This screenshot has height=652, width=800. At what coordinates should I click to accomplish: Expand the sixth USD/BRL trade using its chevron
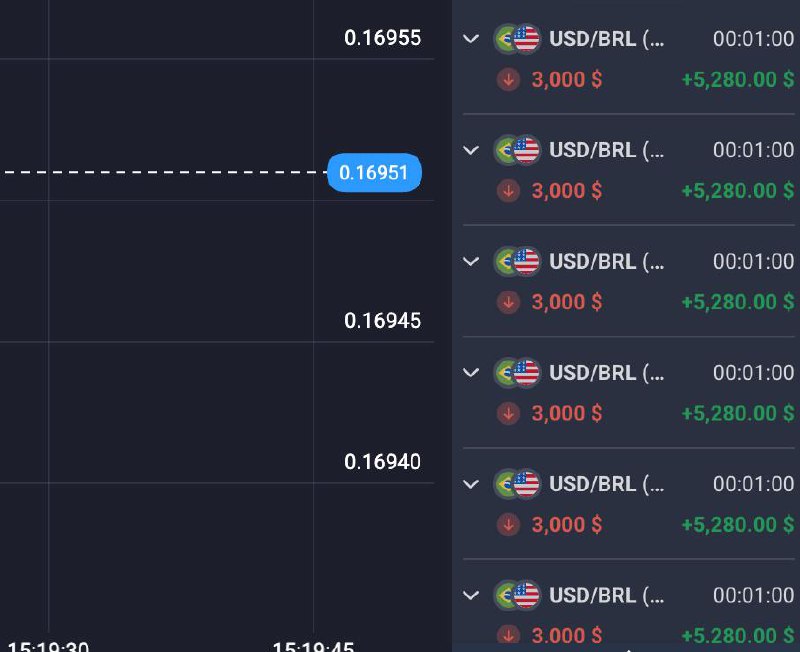pyautogui.click(x=471, y=596)
